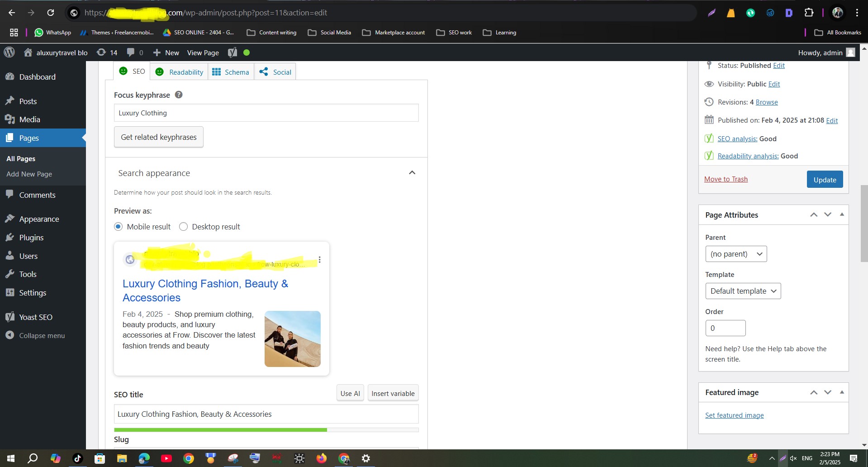Open Settings gear on taskbar
Viewport: 868px width, 467px height.
tap(366, 458)
